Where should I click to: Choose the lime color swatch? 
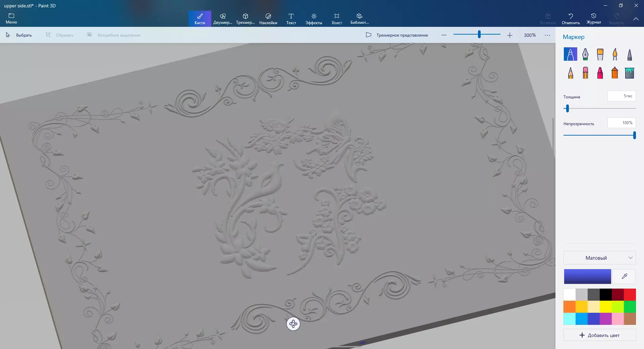618,307
